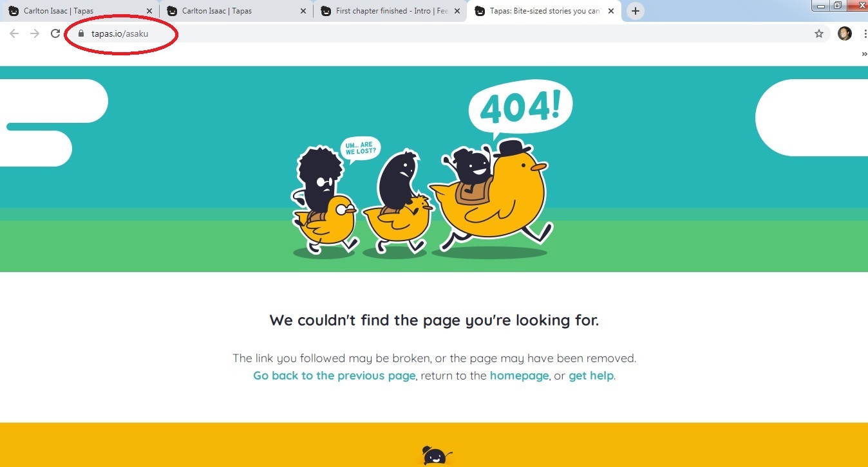Click the Tapas mascot logo in the yellow footer
868x467 pixels.
click(435, 455)
